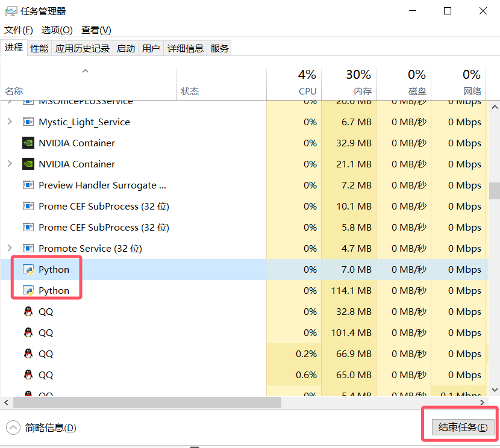Click the QQ penguin icon using 66.9 MB
The height and width of the screenshot is (448, 500).
pyautogui.click(x=28, y=353)
